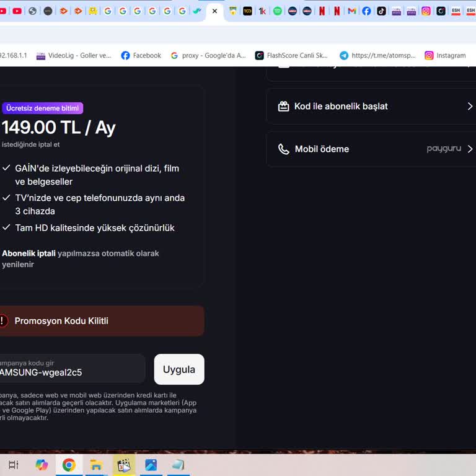This screenshot has height=476, width=476.
Task: Open Task View from the taskbar
Action: 14,465
